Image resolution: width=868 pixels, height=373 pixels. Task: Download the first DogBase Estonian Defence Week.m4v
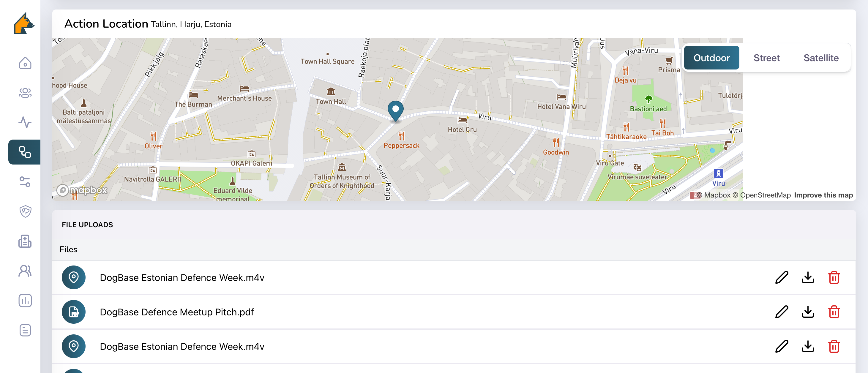[808, 277]
